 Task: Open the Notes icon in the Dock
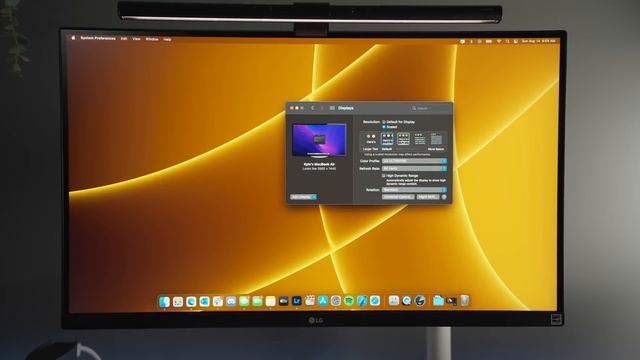point(270,302)
